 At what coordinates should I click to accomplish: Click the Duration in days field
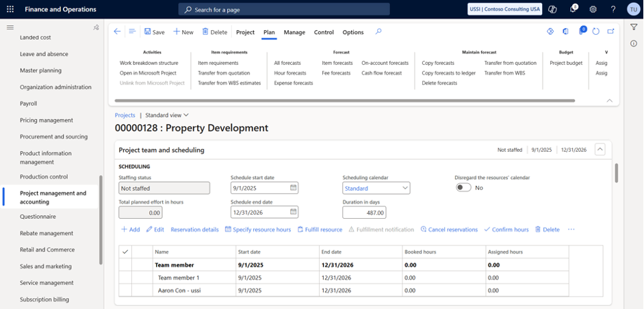coord(364,212)
